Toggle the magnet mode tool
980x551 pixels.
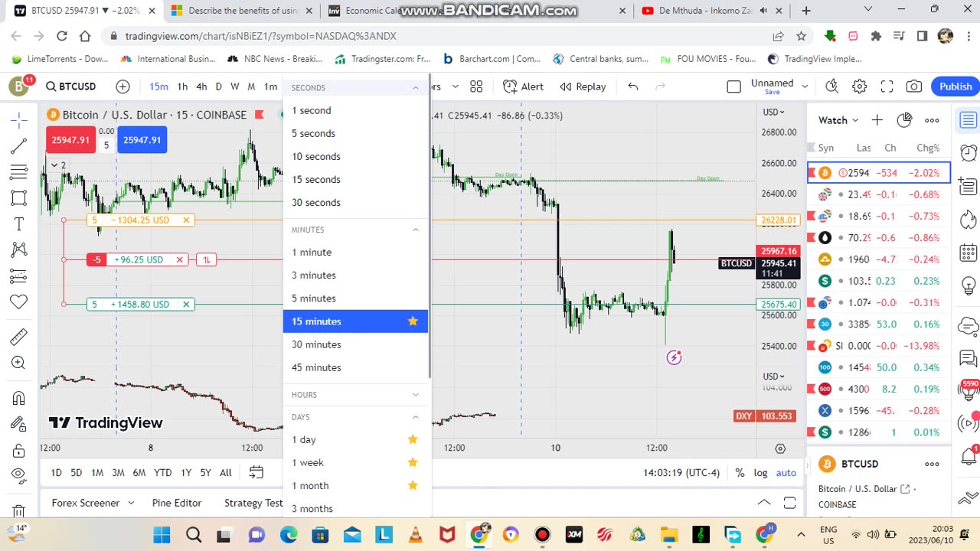coord(19,398)
